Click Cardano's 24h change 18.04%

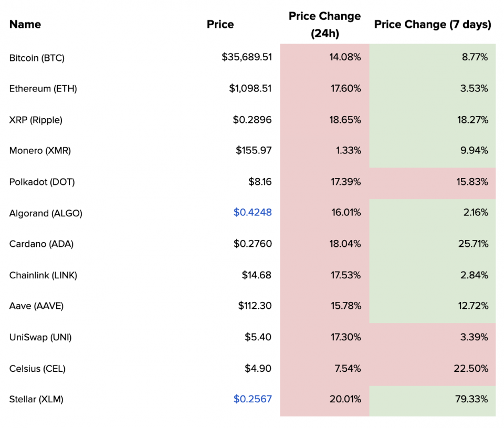pos(345,244)
